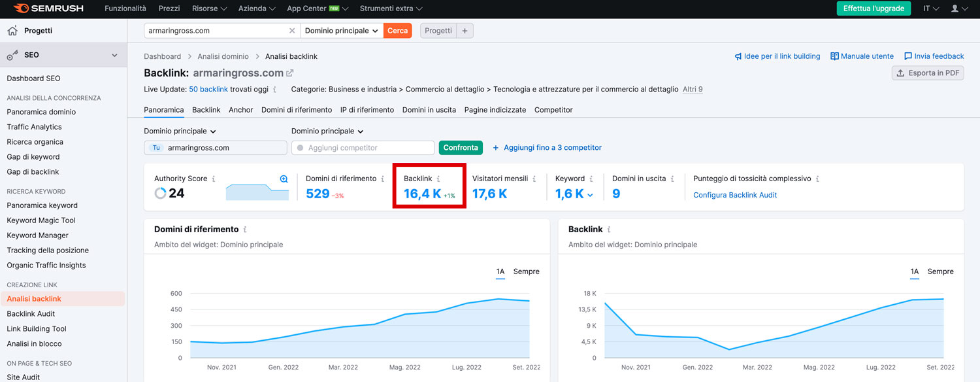
Task: Expand the Azienda menu
Action: 256,9
